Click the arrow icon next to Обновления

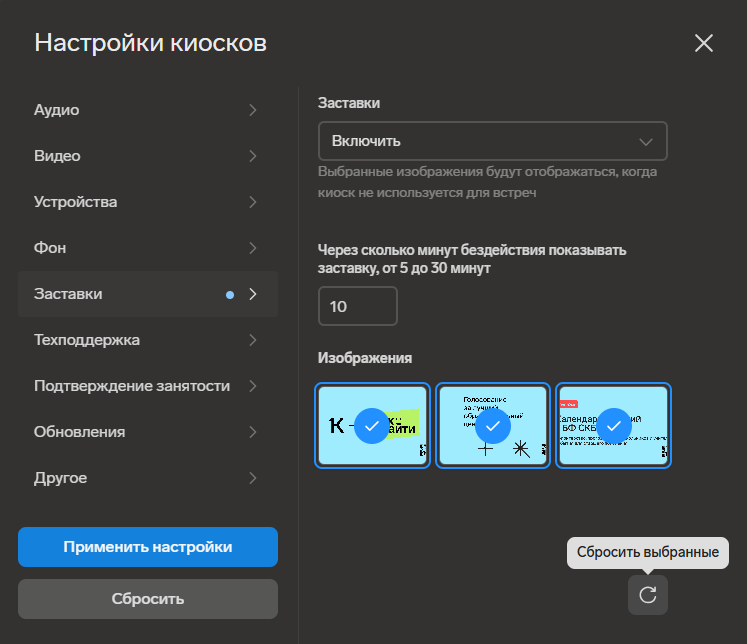tap(253, 432)
